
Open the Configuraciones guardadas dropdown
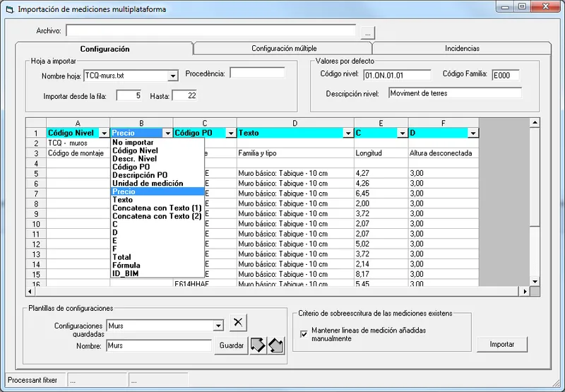click(x=218, y=326)
